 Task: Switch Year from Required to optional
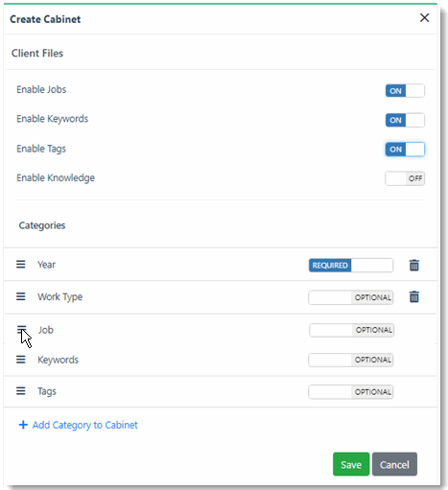pyautogui.click(x=351, y=266)
